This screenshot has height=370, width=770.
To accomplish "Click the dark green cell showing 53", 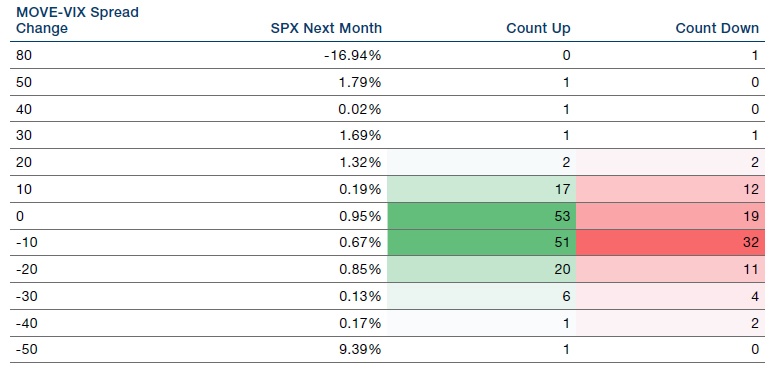I will [x=481, y=216].
